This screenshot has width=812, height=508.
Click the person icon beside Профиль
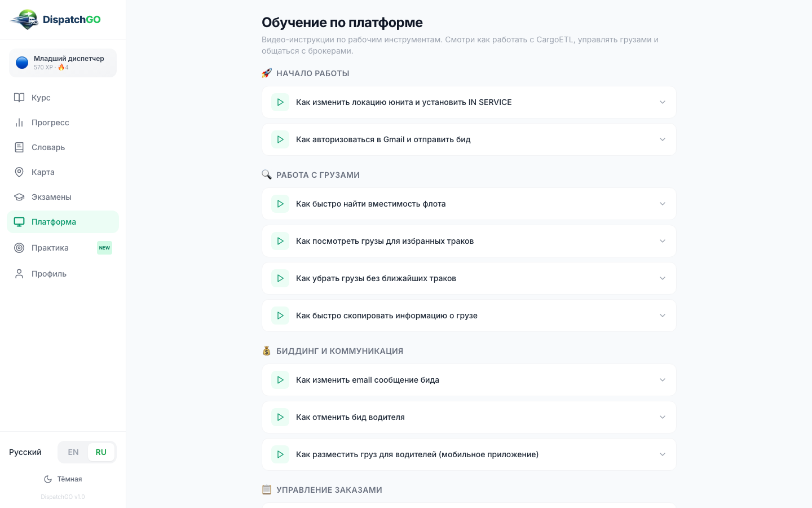pyautogui.click(x=19, y=274)
